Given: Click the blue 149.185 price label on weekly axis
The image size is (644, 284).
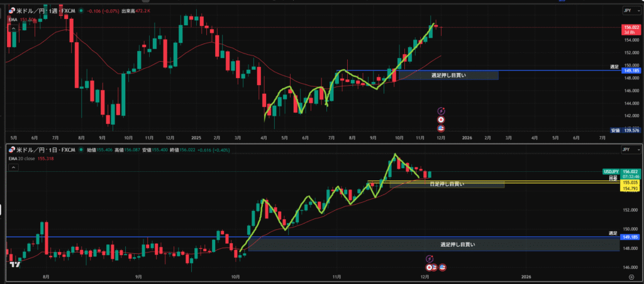Looking at the screenshot, I should pyautogui.click(x=630, y=71).
